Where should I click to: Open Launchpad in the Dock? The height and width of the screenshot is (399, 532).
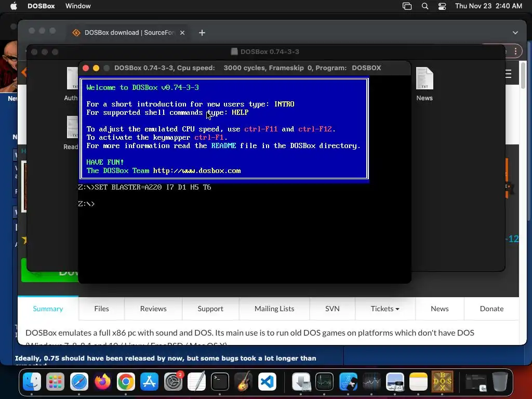[55, 381]
